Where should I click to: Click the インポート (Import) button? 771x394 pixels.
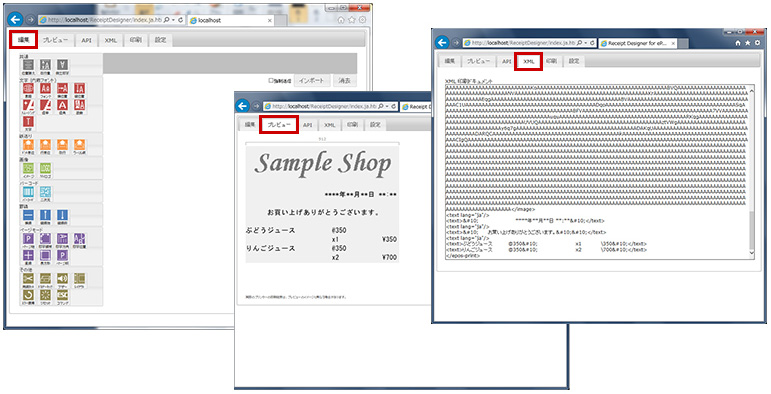point(311,81)
